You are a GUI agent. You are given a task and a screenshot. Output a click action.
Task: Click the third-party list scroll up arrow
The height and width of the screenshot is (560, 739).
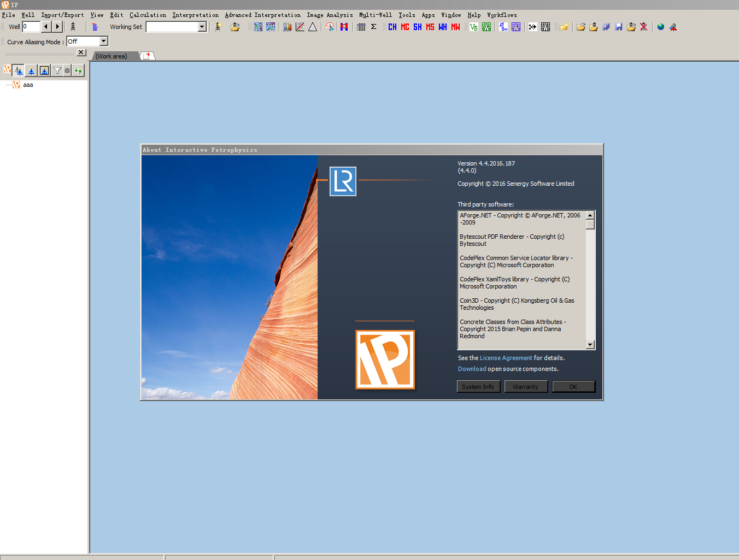590,215
